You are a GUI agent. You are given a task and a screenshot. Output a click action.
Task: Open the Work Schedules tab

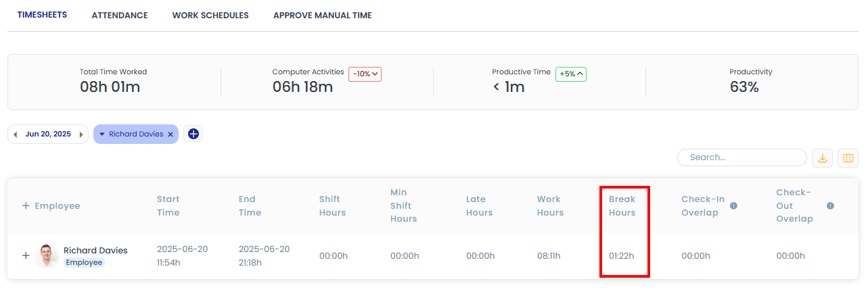point(210,16)
